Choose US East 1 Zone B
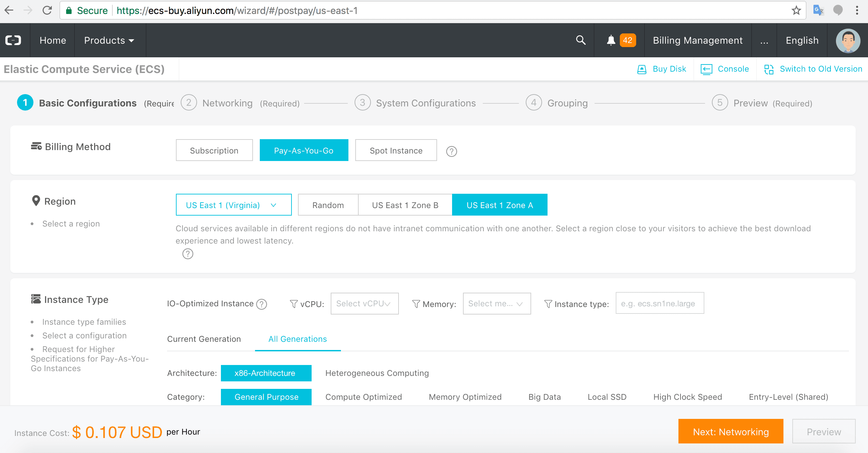The width and height of the screenshot is (868, 453). pyautogui.click(x=405, y=205)
